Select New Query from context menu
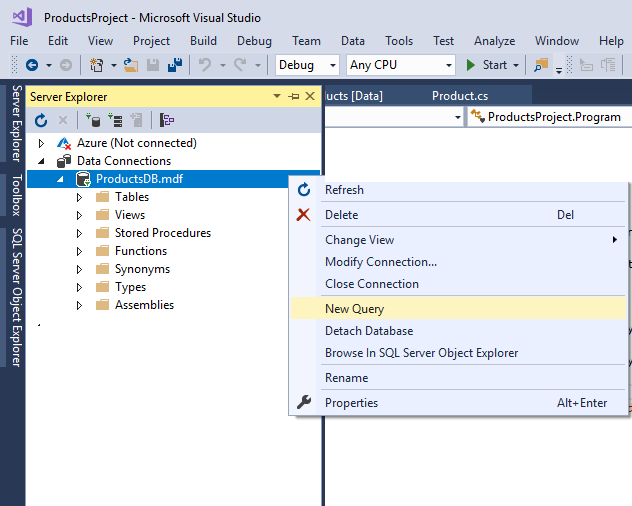The height and width of the screenshot is (506, 632). coord(354,309)
